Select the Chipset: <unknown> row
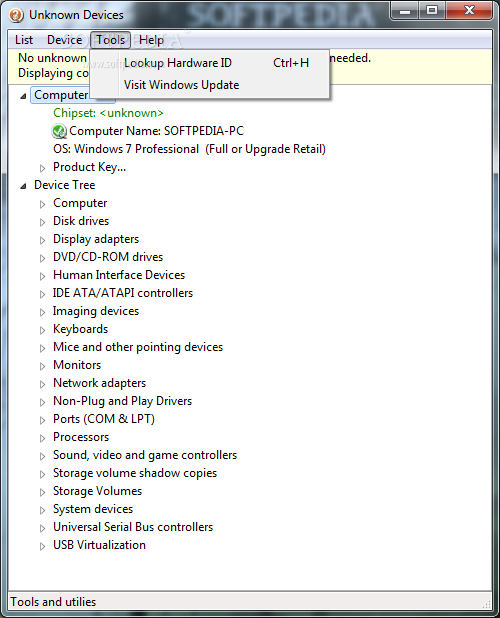Viewport: 500px width, 618px height. pos(108,113)
